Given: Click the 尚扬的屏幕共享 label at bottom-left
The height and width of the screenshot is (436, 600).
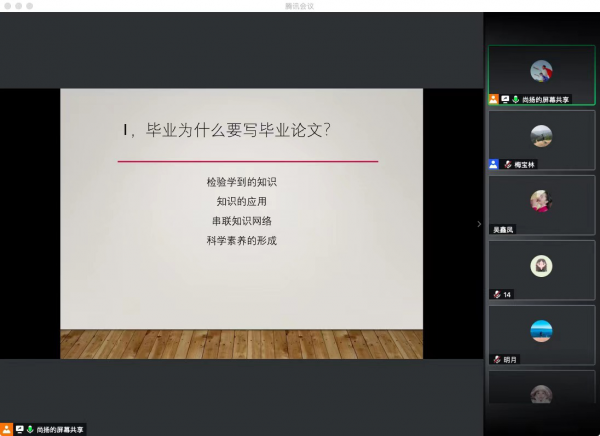Looking at the screenshot, I should [x=61, y=429].
